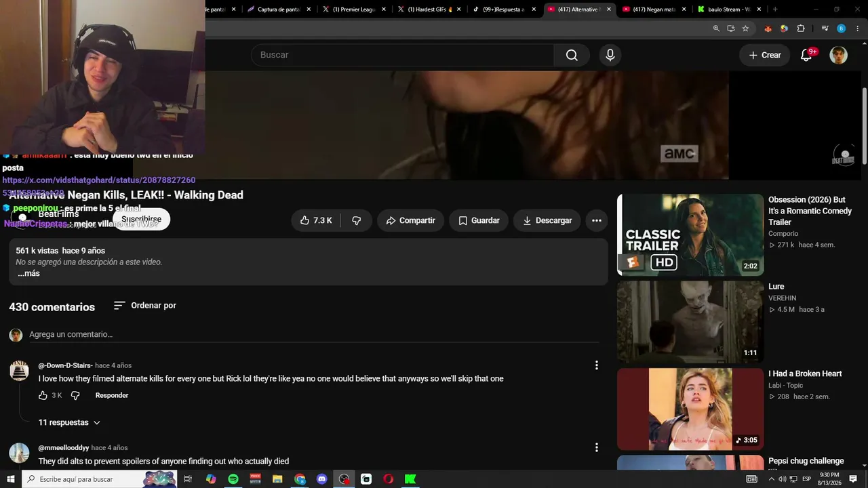Click the Descargar download button
Screen dimensions: 868x488
pos(547,220)
